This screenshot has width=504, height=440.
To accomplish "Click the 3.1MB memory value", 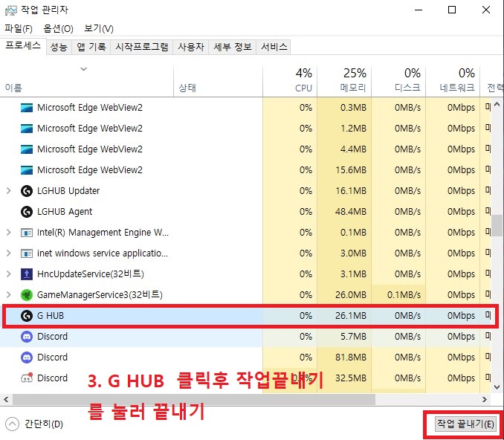I will [353, 274].
